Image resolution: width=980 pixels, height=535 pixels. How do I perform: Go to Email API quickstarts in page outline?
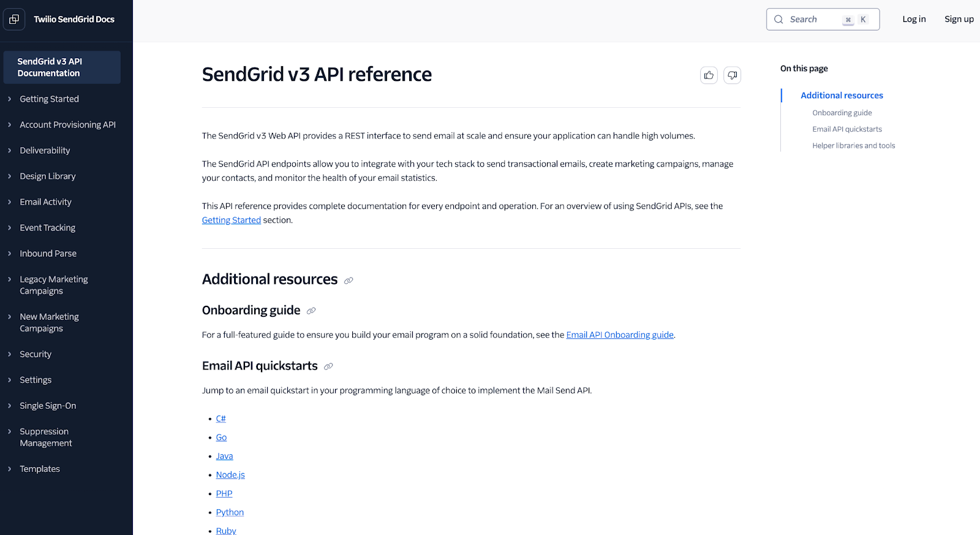pyautogui.click(x=846, y=129)
